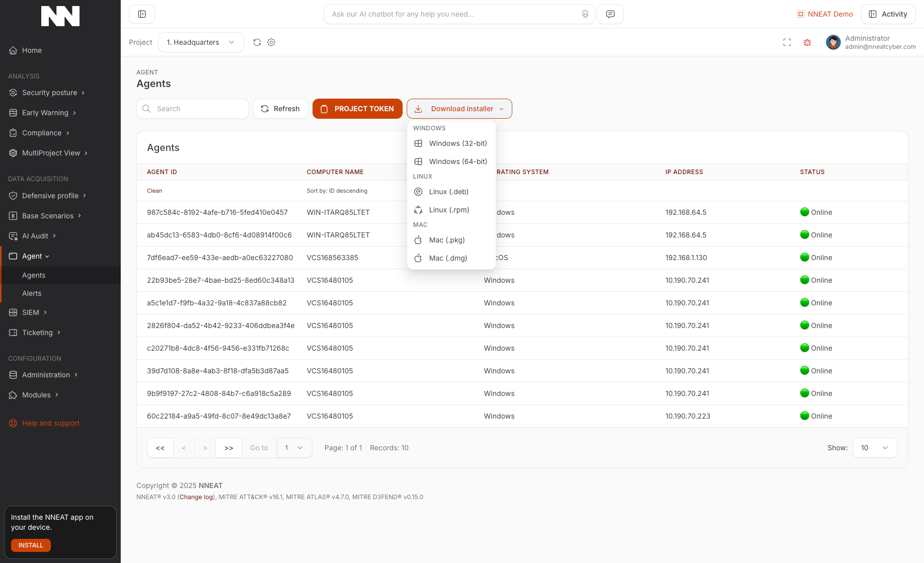Click the agents Search field

click(x=193, y=109)
